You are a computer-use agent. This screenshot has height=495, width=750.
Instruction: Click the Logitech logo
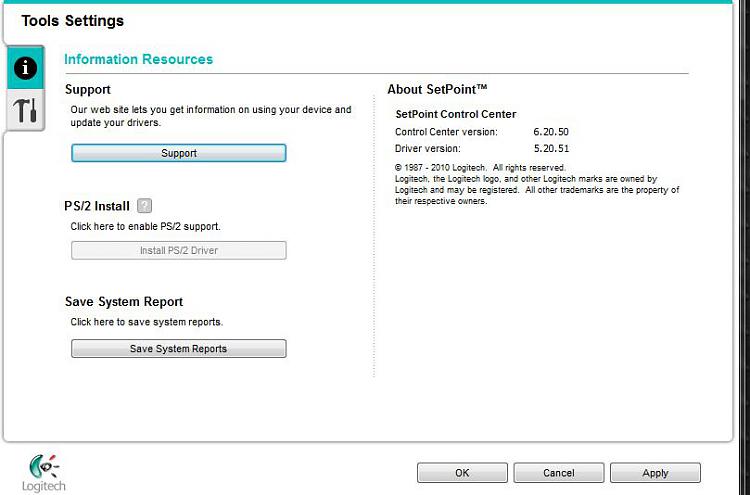(44, 473)
